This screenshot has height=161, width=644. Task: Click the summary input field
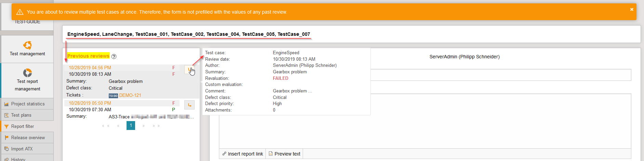499,75
